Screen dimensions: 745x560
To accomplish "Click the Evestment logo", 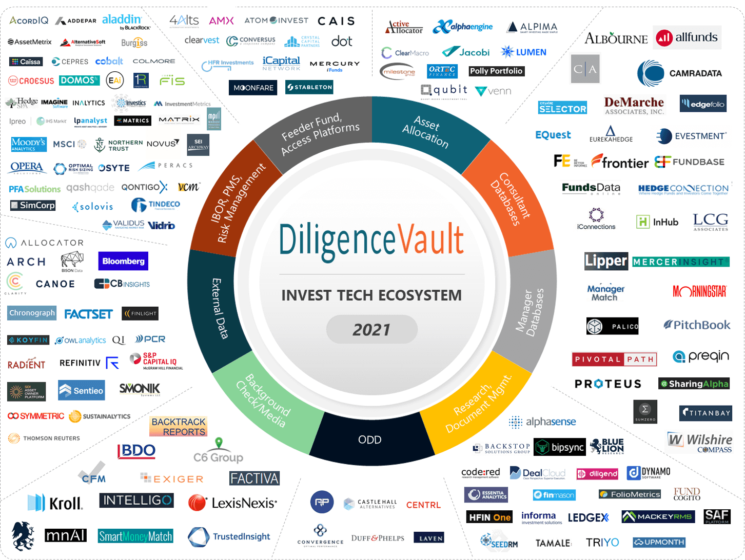I will (691, 136).
